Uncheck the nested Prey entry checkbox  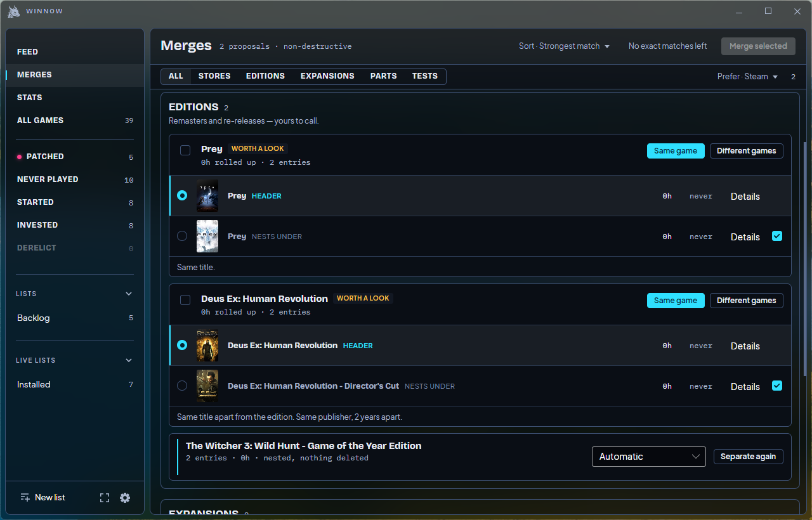[x=777, y=236]
